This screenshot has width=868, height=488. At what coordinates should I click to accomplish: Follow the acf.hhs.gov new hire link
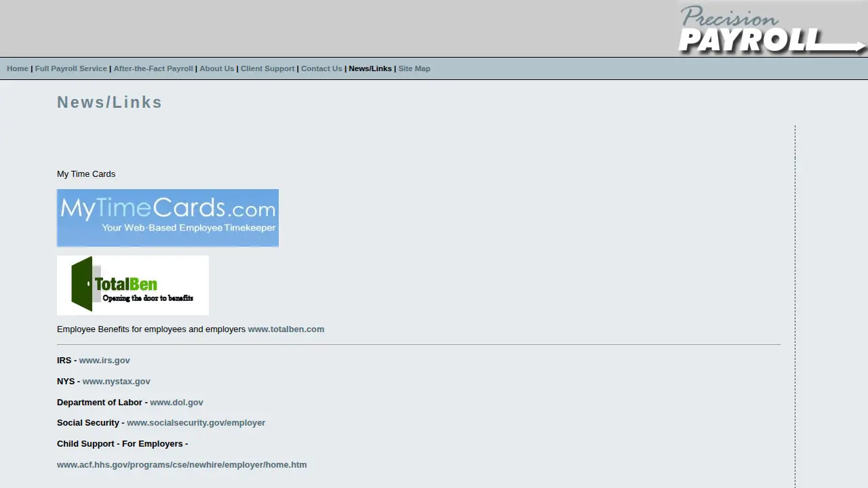(182, 465)
